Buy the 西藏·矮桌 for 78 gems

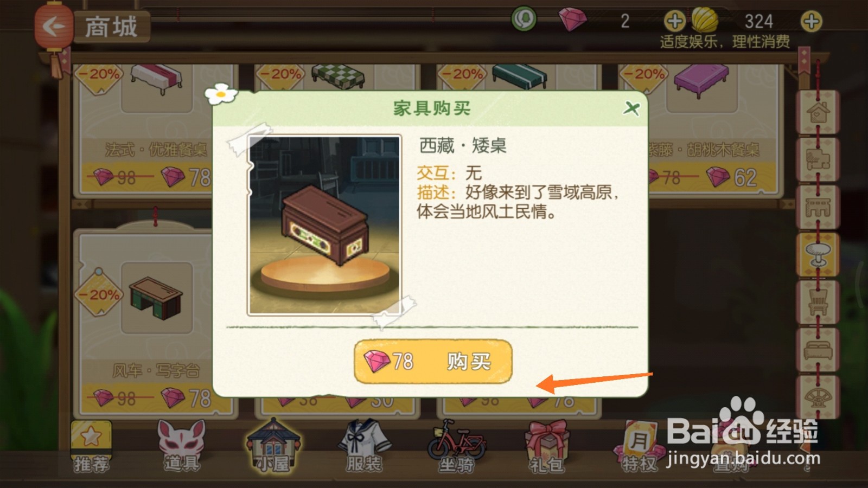[x=433, y=362]
